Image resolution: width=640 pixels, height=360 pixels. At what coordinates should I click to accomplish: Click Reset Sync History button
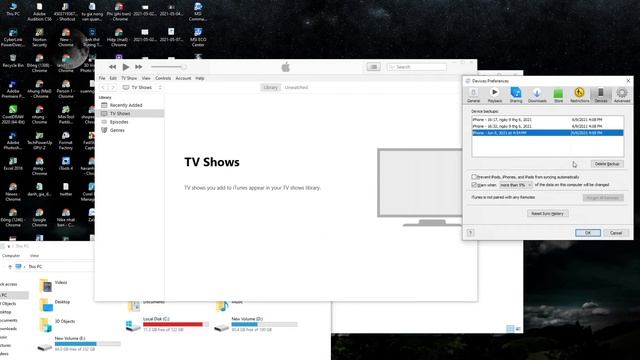click(547, 213)
